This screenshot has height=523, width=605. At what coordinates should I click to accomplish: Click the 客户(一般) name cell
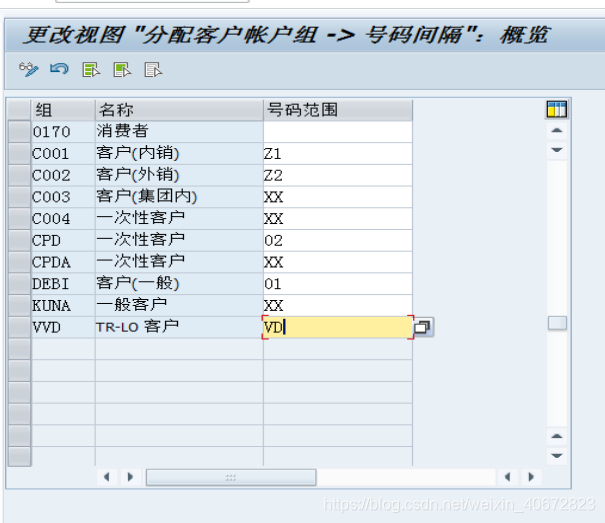[179, 284]
